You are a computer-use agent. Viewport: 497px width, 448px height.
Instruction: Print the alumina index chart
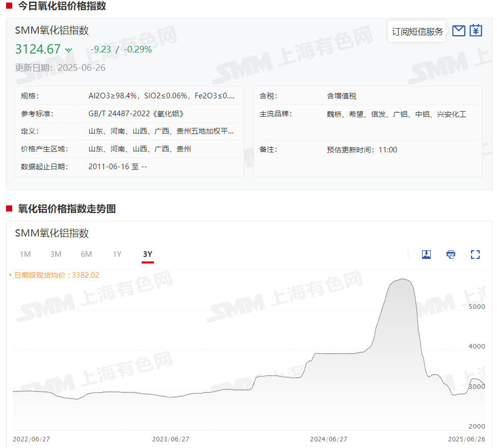(451, 254)
